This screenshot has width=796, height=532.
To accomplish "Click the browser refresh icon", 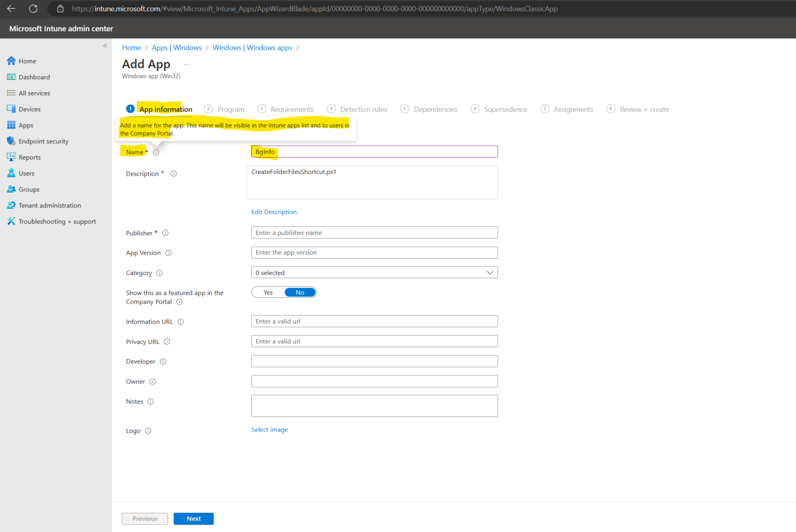I will pyautogui.click(x=33, y=8).
